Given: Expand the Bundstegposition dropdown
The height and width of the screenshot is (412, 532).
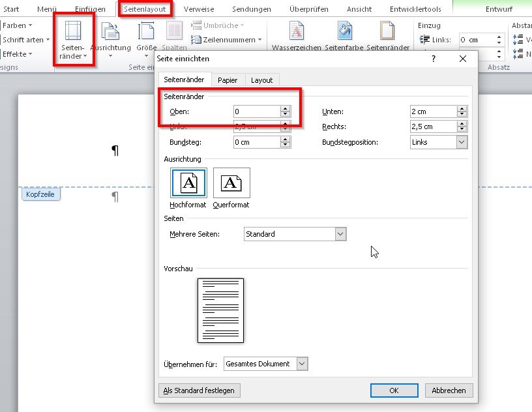Looking at the screenshot, I should [461, 142].
